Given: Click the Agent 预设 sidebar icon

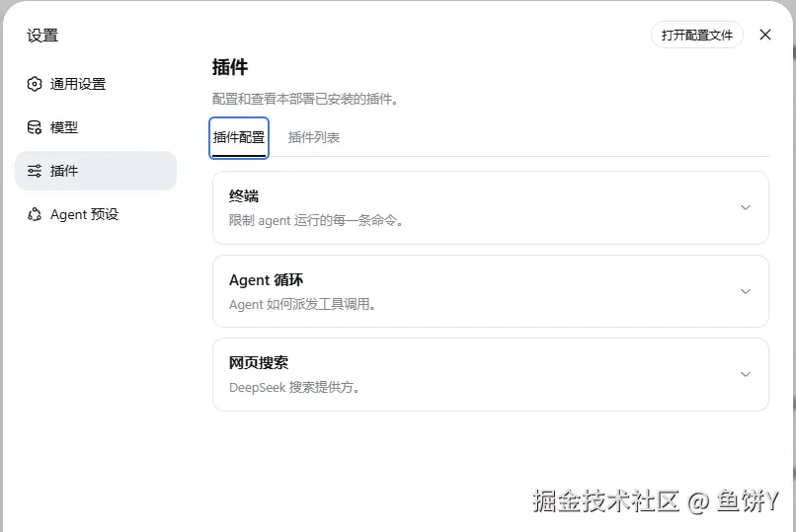Looking at the screenshot, I should tap(34, 214).
